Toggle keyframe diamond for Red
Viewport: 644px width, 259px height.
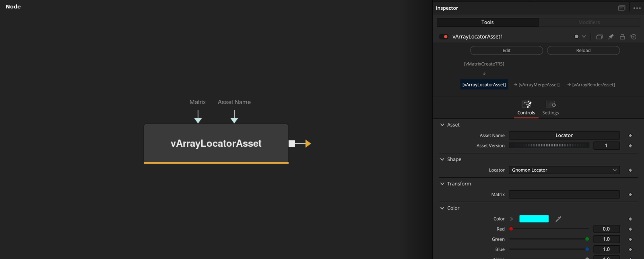pos(630,229)
